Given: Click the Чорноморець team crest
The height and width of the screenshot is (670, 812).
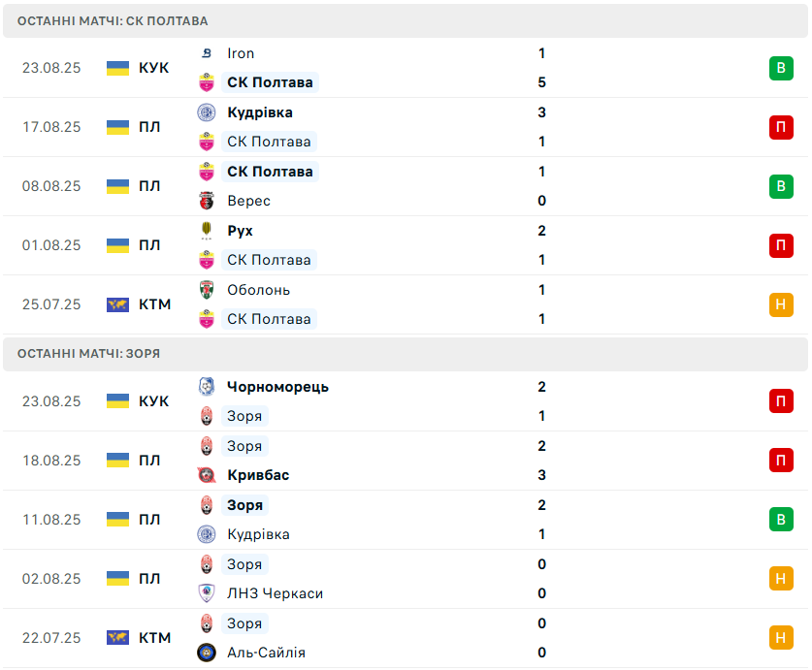Looking at the screenshot, I should click(206, 387).
